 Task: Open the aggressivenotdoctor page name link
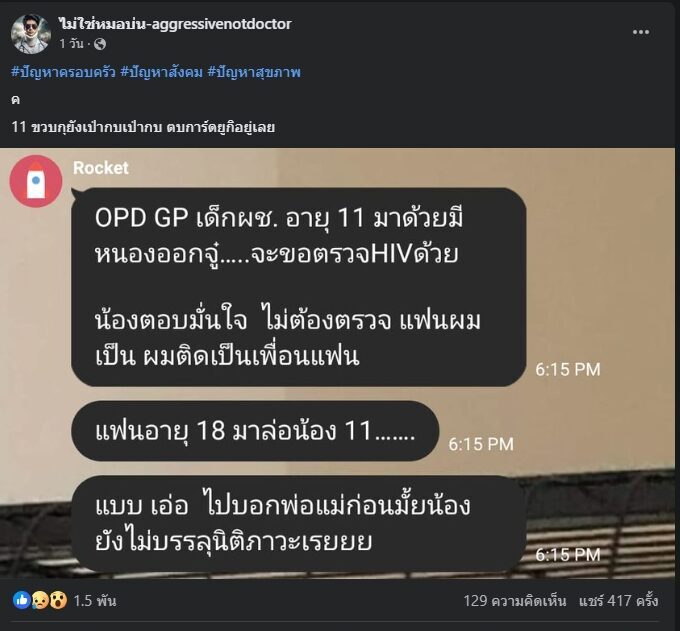(175, 24)
